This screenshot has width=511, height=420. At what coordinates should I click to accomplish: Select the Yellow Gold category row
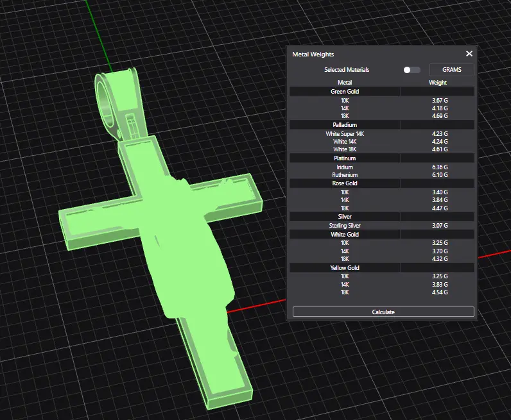click(x=382, y=267)
